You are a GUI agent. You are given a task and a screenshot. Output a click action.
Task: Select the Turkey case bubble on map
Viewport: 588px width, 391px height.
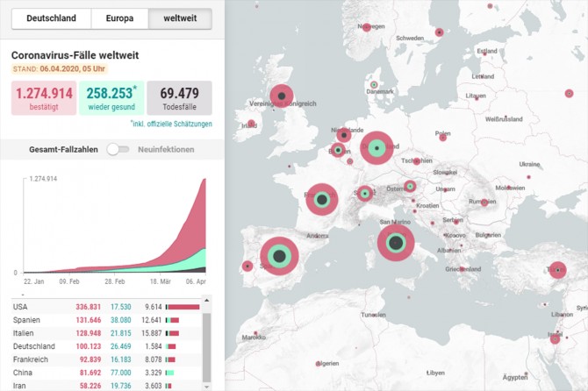[x=557, y=270]
